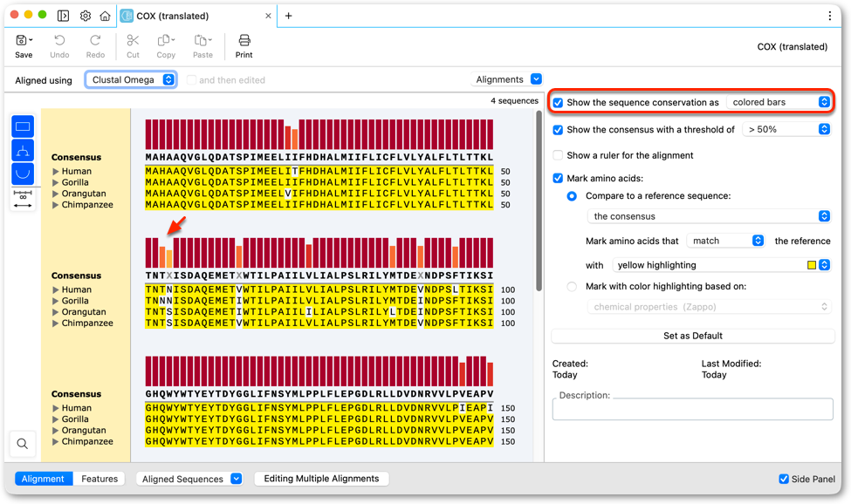Select the COX (translated) document tab
The width and height of the screenshot is (851, 504).
(196, 16)
